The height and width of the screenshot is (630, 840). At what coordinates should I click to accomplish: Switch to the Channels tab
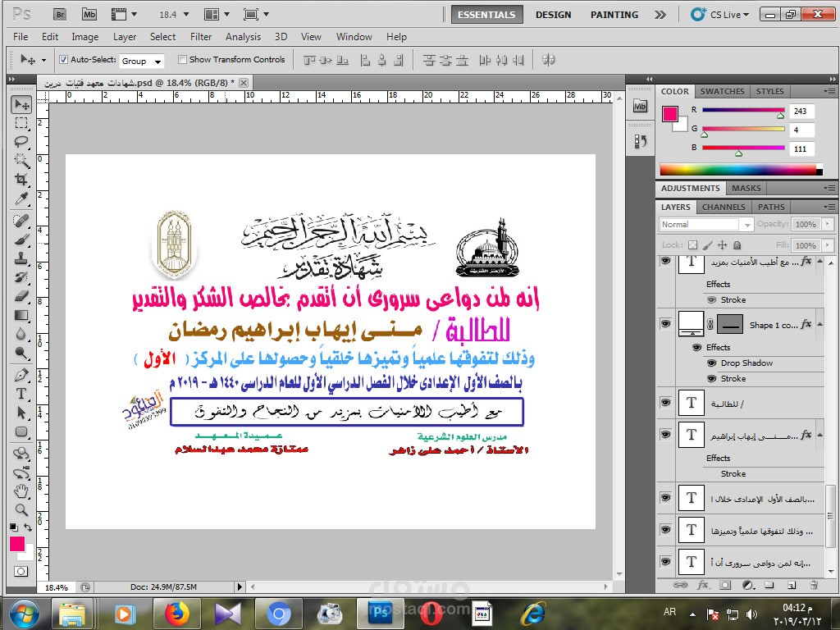click(723, 207)
